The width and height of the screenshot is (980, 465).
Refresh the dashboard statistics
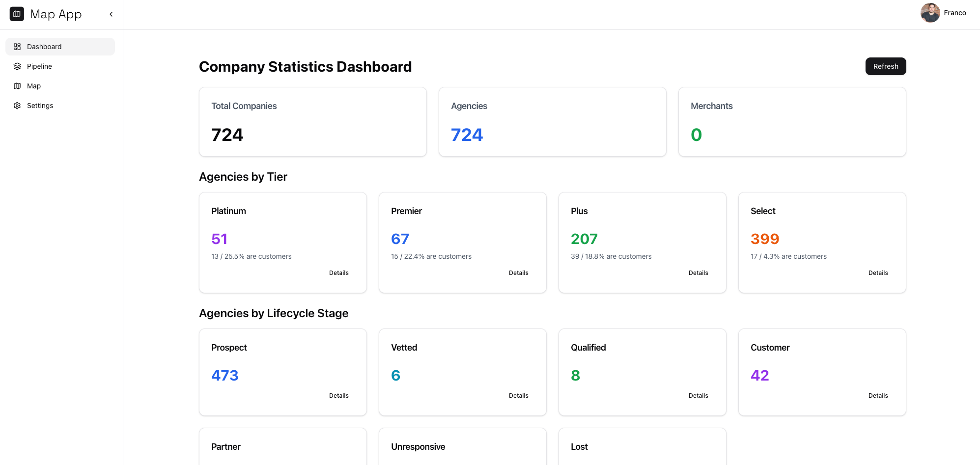point(885,66)
